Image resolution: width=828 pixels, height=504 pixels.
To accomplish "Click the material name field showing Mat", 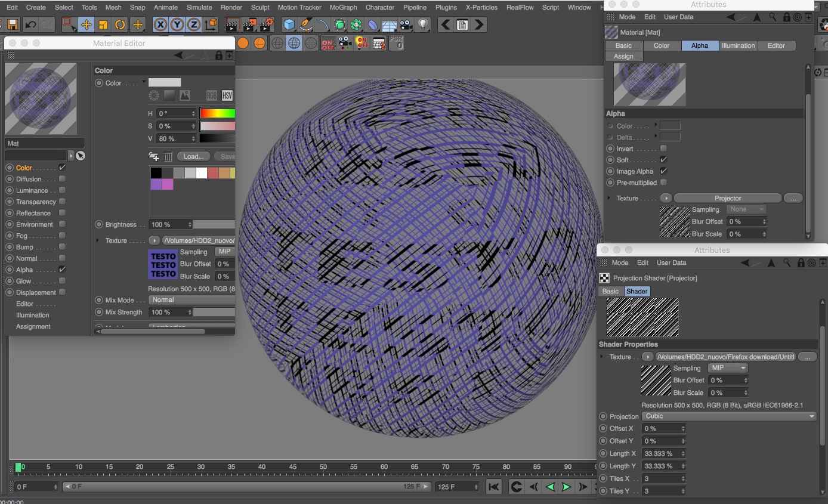I will tap(45, 143).
